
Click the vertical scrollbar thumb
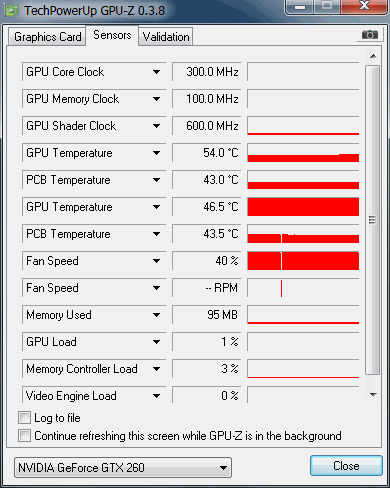(373, 220)
